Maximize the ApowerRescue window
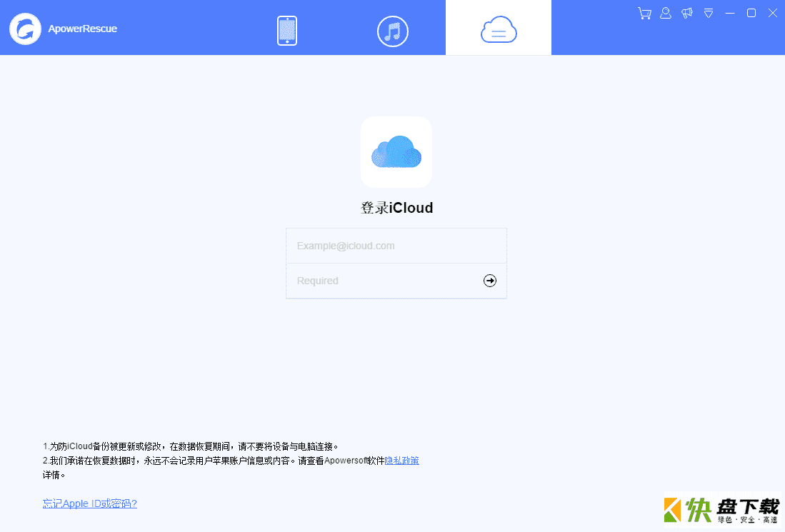Screen dimensions: 785x532 (751, 13)
